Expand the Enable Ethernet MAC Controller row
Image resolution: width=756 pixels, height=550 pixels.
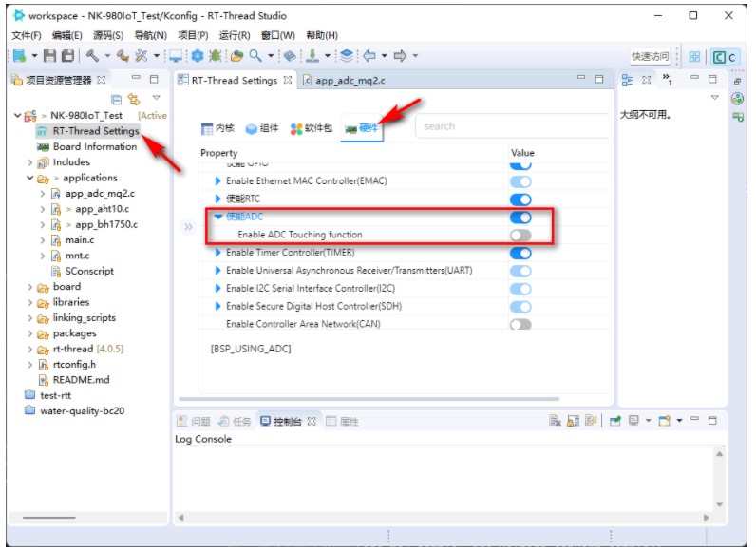click(x=217, y=180)
